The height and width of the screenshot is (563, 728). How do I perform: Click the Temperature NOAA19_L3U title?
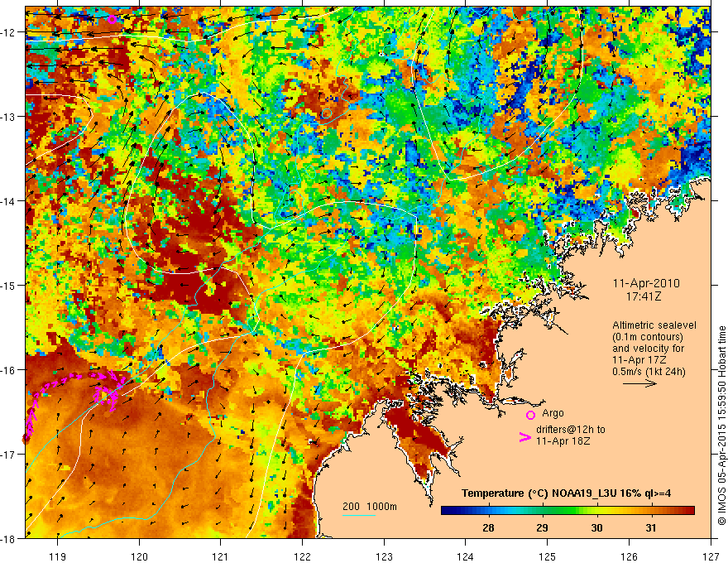pos(566,493)
